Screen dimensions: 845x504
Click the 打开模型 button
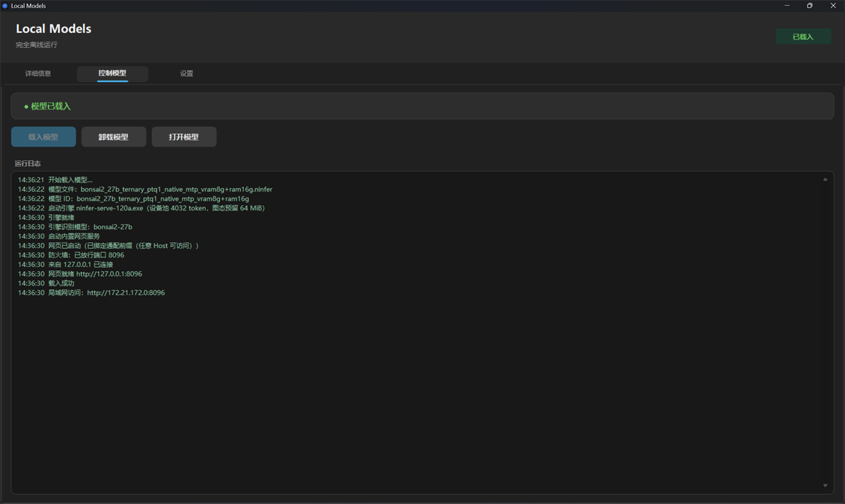pos(184,137)
